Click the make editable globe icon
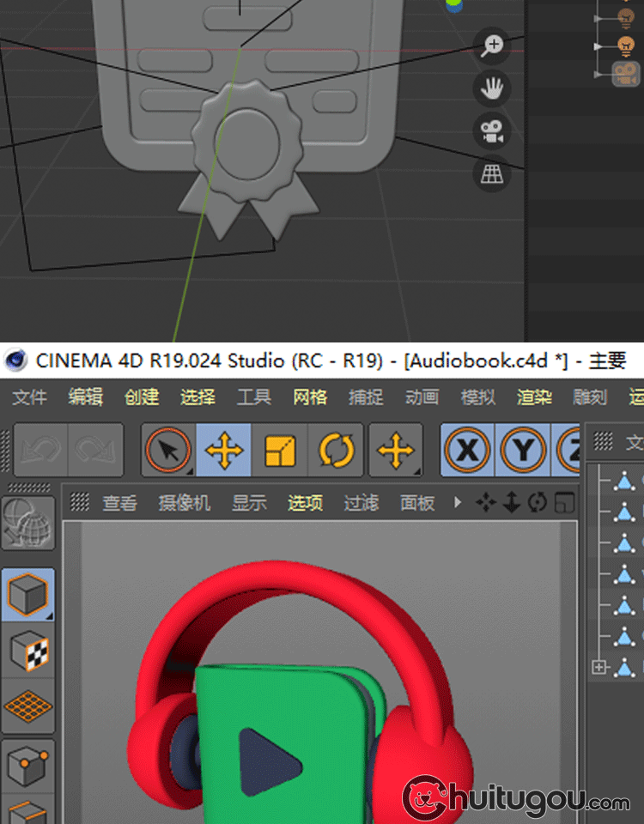 click(28, 523)
